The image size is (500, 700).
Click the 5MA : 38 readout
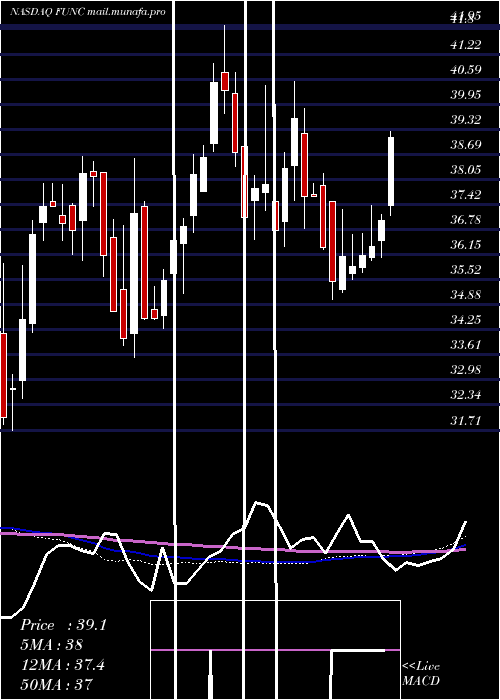click(x=52, y=645)
